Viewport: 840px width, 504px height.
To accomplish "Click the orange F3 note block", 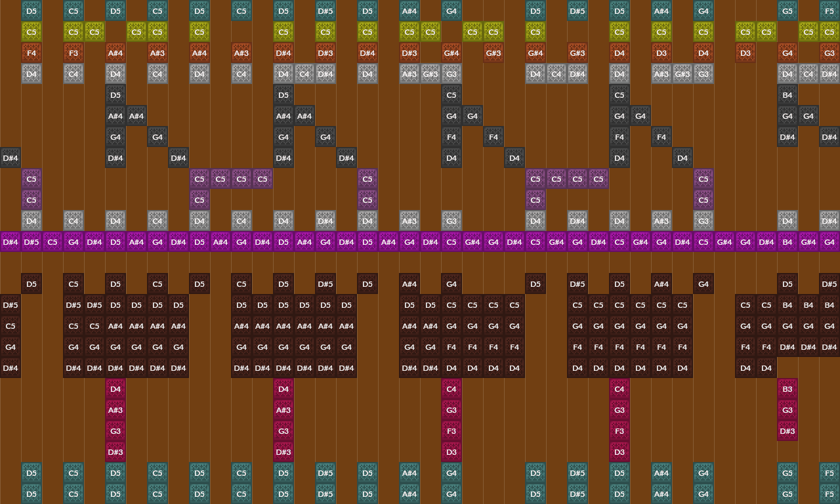I will coord(73,52).
